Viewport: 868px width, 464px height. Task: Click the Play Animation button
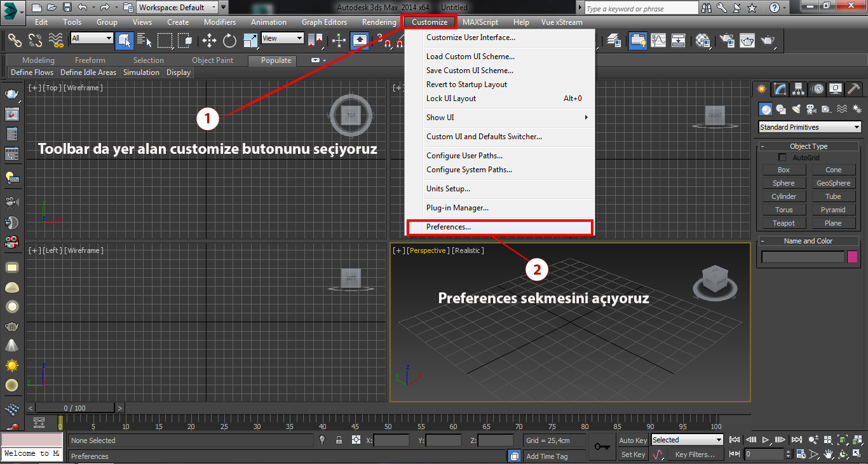tap(766, 440)
